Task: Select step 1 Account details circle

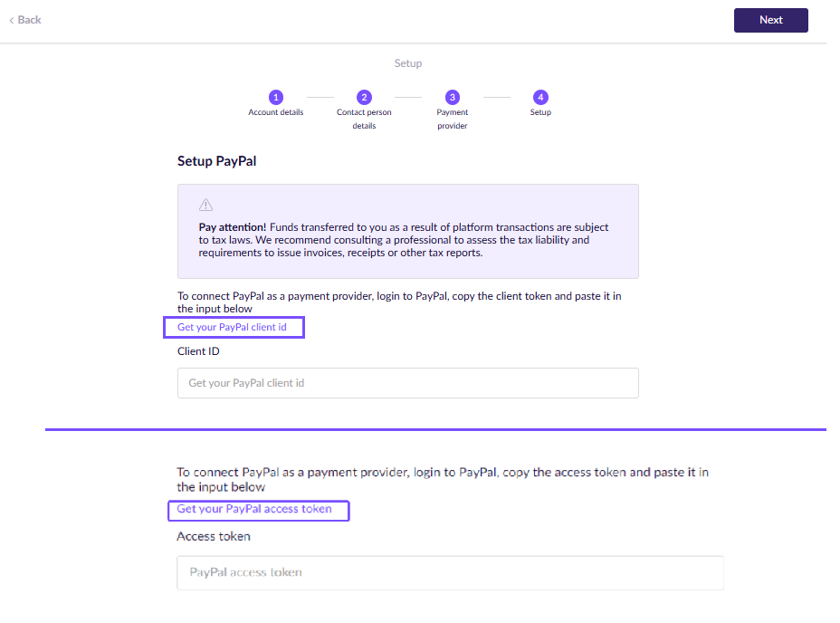Action: pyautogui.click(x=276, y=97)
